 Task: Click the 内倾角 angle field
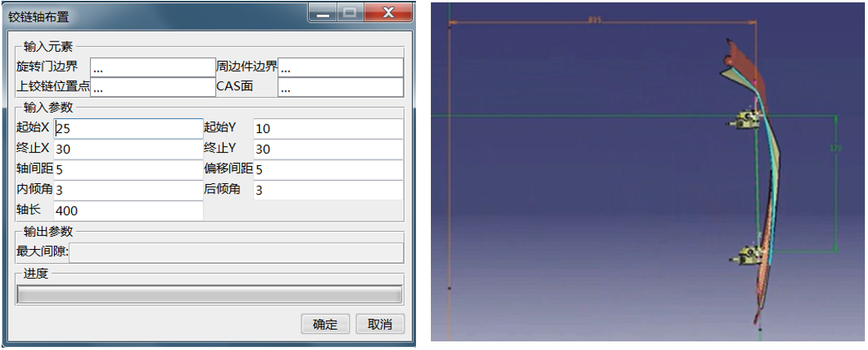click(x=128, y=189)
